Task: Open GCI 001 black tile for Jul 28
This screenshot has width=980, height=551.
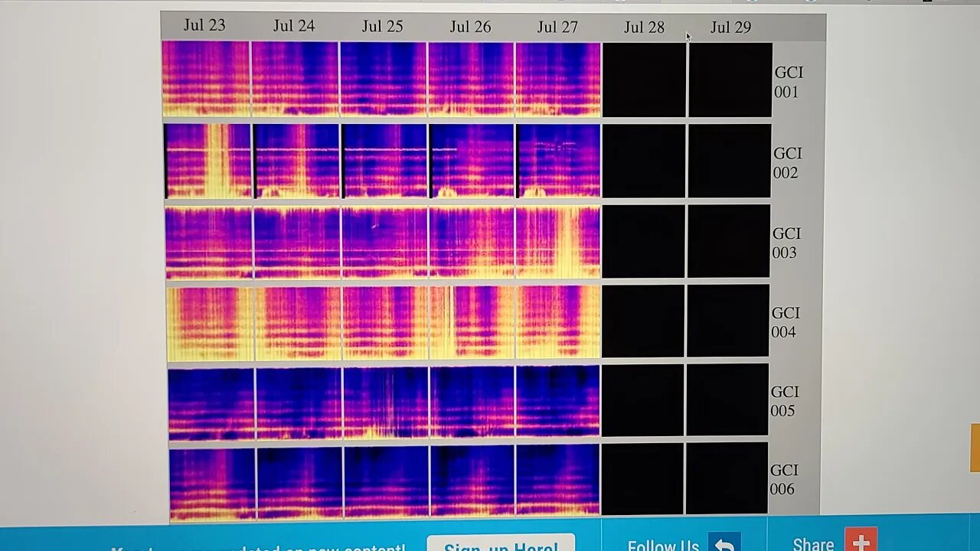Action: [x=645, y=80]
